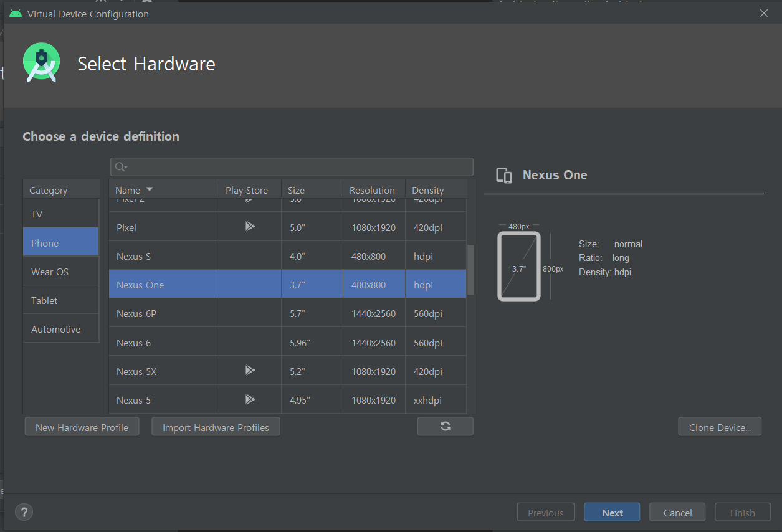Select the Phone category
Viewport: 782px width, 532px height.
pyautogui.click(x=61, y=242)
